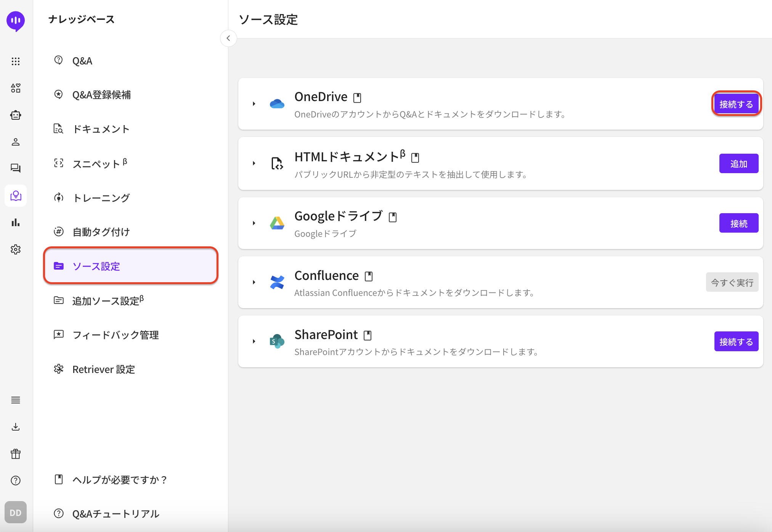This screenshot has height=532, width=772.
Task: Click the gift icon in left rail
Action: tap(16, 454)
